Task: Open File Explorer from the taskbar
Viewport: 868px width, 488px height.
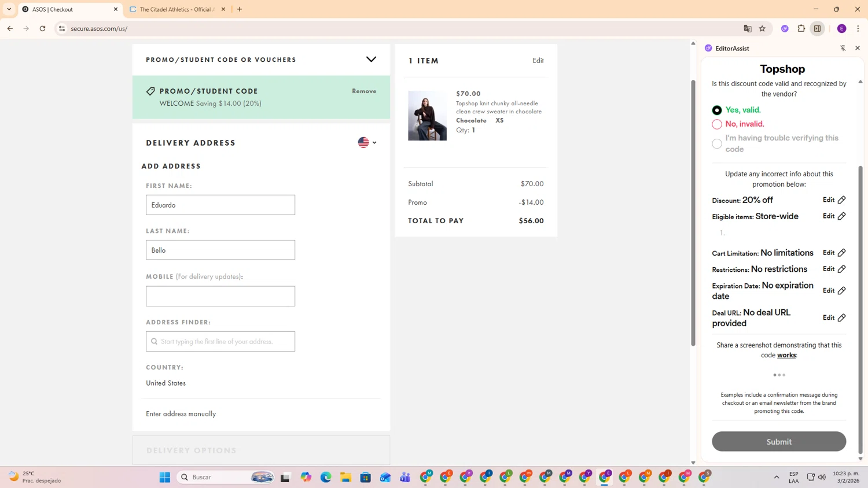Action: [x=345, y=477]
